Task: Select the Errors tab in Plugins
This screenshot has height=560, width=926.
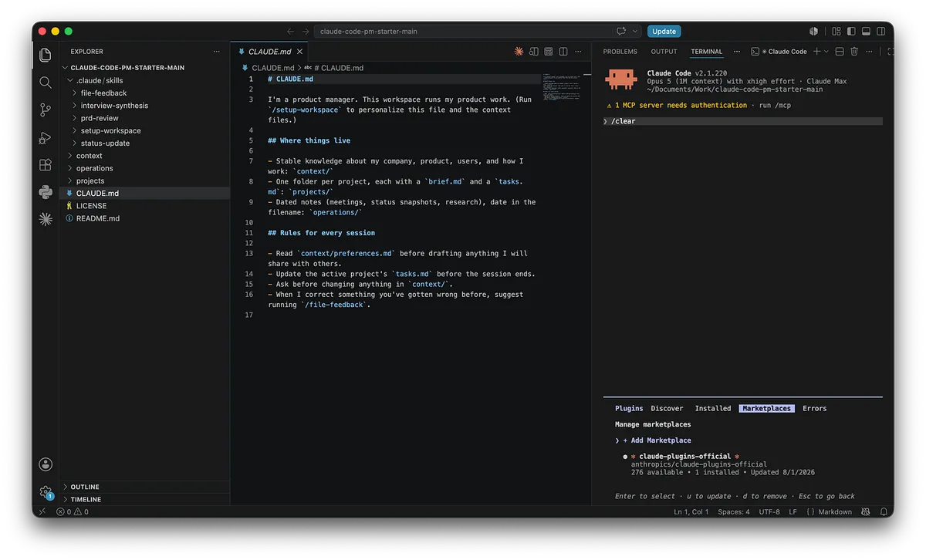Action: click(814, 408)
